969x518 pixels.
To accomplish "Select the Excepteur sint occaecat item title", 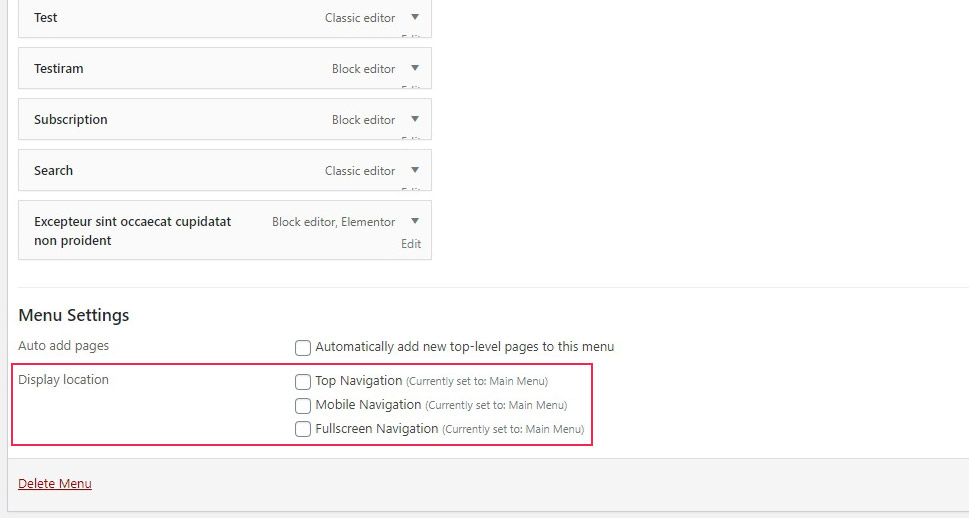I will pyautogui.click(x=132, y=231).
